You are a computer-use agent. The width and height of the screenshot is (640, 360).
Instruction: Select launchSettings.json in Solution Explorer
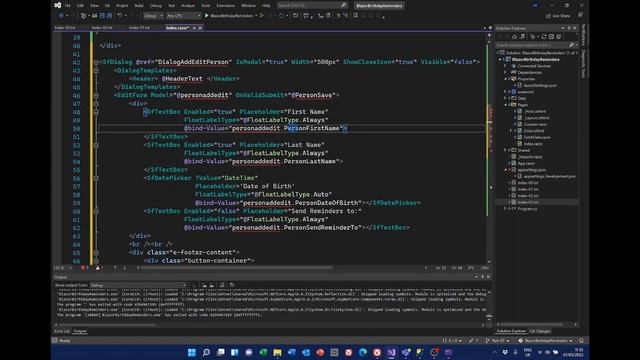click(540, 85)
